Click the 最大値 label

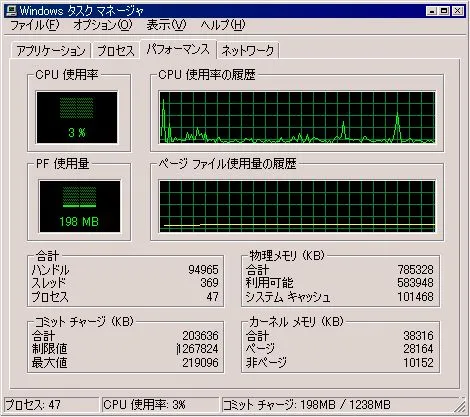tap(50, 363)
